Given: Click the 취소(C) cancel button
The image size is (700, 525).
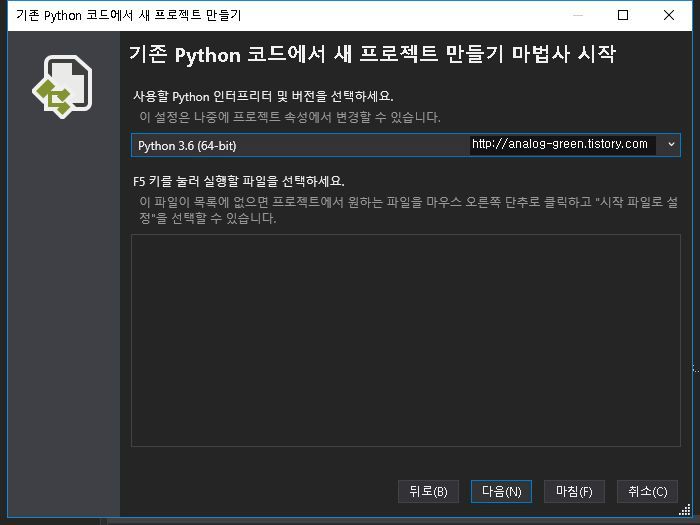Looking at the screenshot, I should click(x=647, y=492).
